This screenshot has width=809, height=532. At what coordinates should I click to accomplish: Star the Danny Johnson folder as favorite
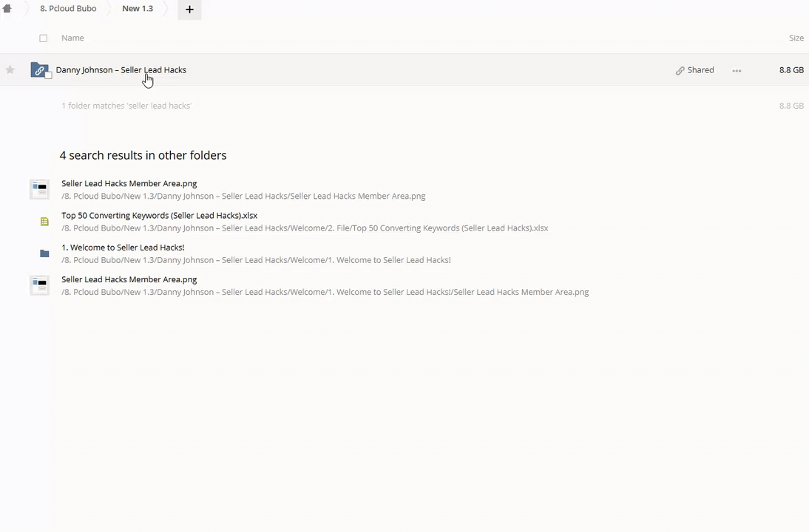(10, 70)
